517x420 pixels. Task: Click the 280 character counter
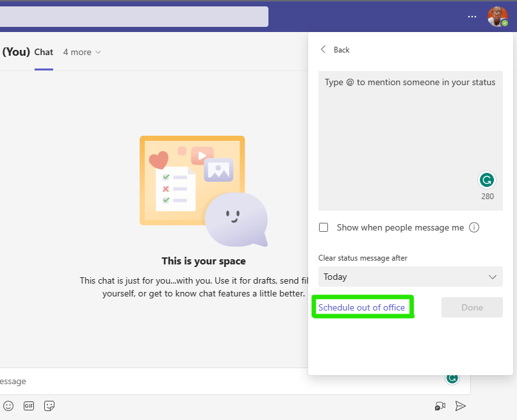pyautogui.click(x=487, y=197)
